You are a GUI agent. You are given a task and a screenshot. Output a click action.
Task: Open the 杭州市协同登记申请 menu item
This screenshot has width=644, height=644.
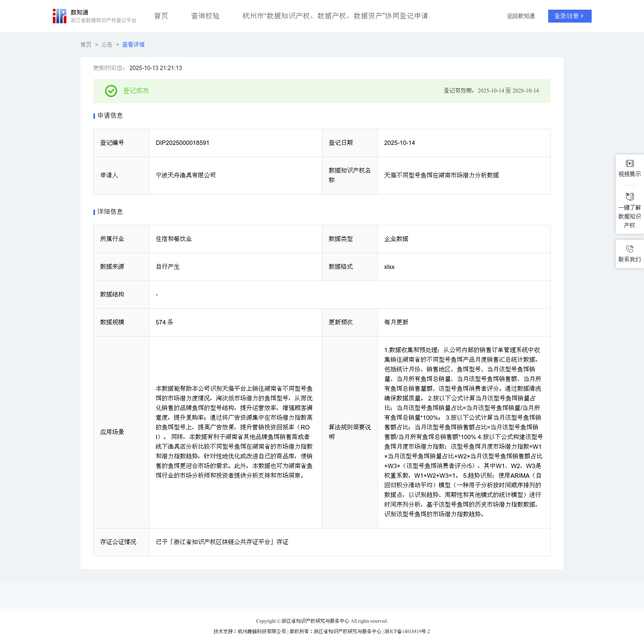(335, 16)
